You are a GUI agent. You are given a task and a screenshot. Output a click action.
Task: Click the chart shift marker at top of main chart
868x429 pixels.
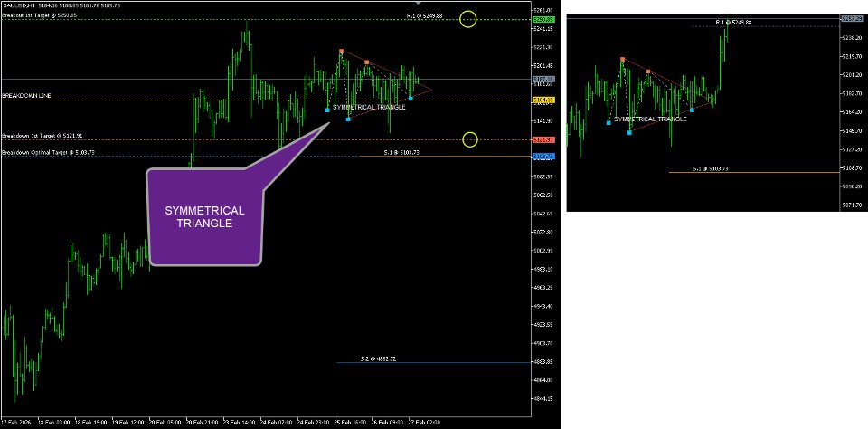tap(418, 3)
